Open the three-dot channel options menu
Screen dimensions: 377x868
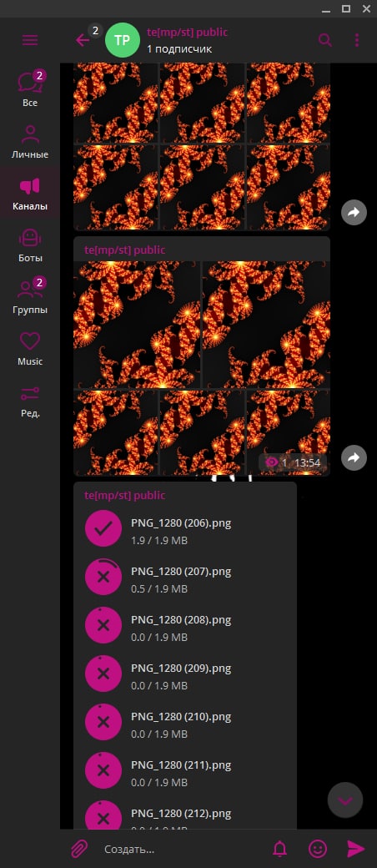356,40
